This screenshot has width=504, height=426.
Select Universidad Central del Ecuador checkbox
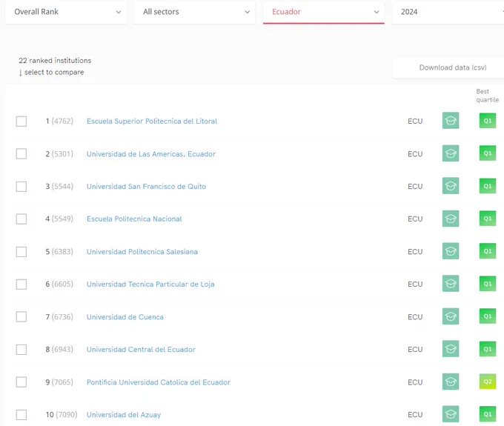(21, 350)
